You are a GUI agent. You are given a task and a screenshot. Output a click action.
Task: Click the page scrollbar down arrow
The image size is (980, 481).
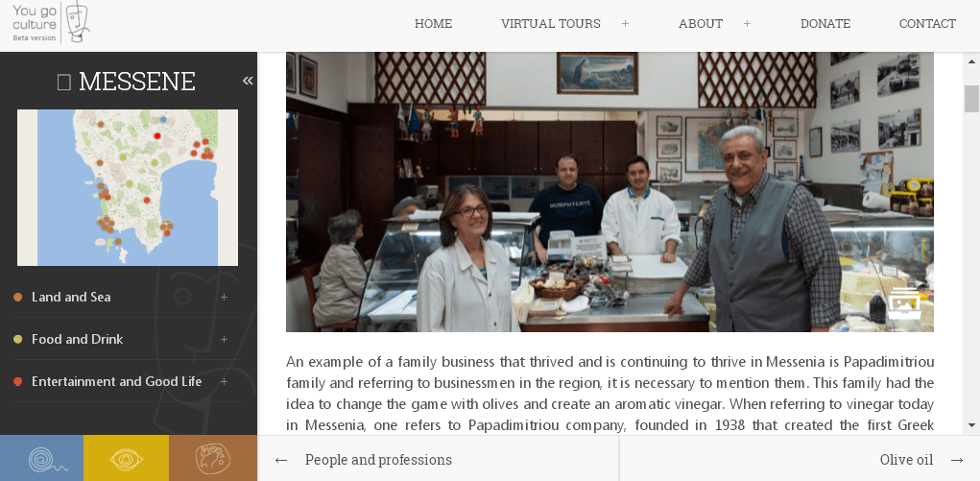pos(971,425)
